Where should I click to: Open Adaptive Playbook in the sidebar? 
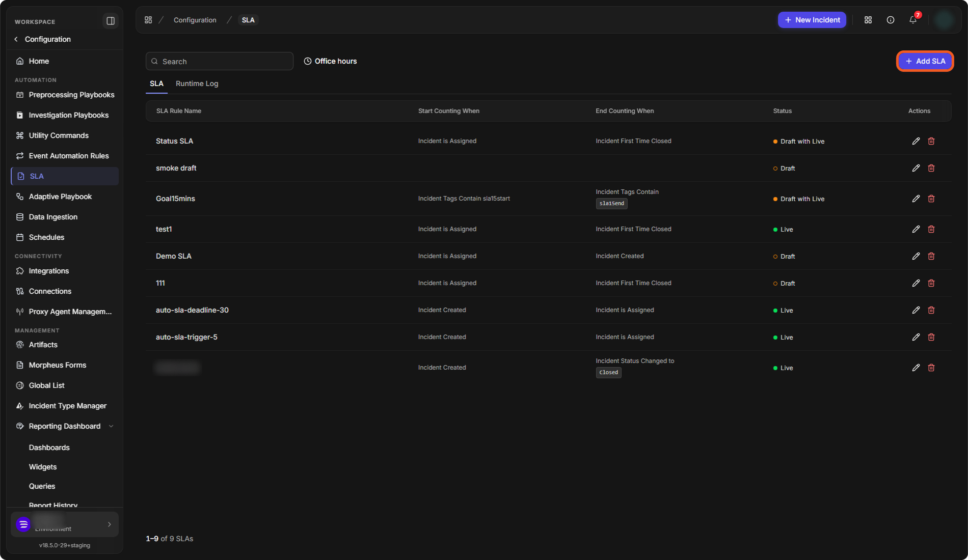pyautogui.click(x=65, y=197)
